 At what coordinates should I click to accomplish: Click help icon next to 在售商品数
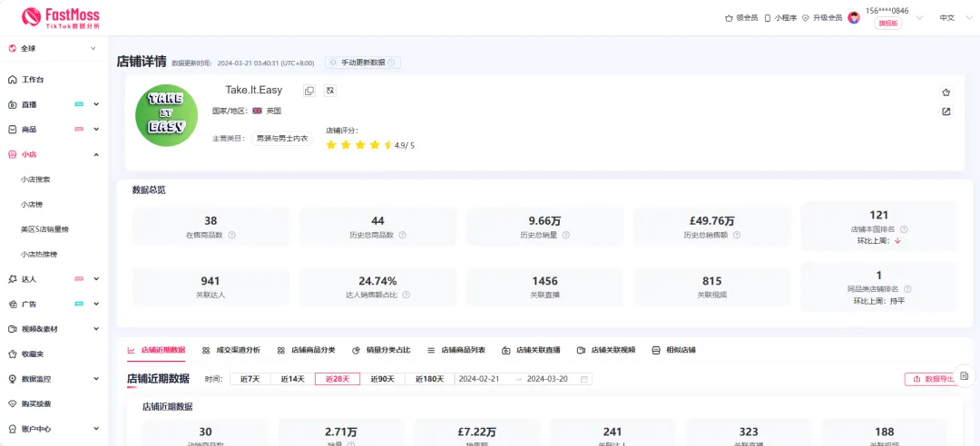point(232,235)
